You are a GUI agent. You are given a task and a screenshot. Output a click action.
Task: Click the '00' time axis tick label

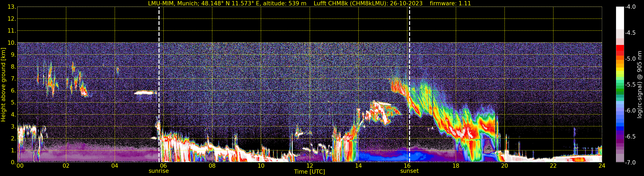20,166
